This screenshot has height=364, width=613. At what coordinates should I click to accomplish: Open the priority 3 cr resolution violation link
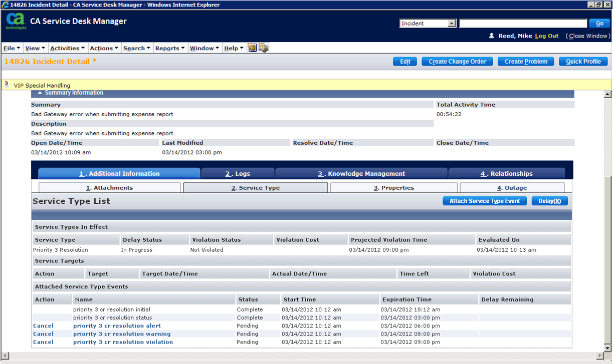[123, 342]
